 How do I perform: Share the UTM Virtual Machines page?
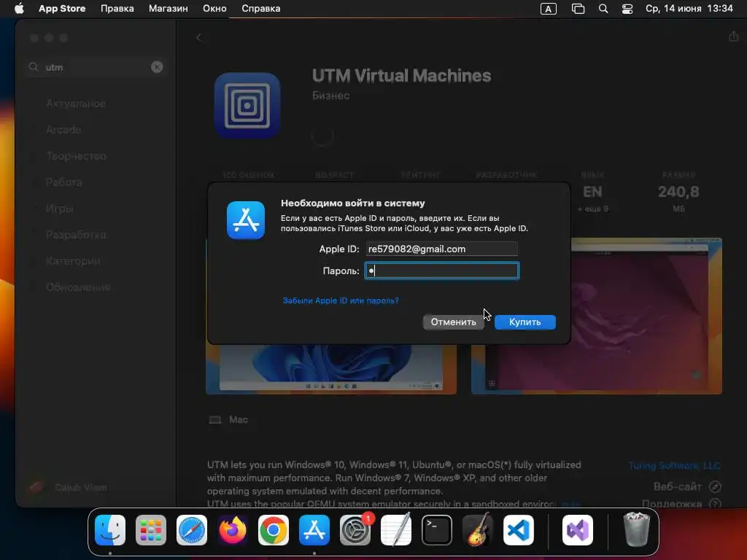pos(734,36)
